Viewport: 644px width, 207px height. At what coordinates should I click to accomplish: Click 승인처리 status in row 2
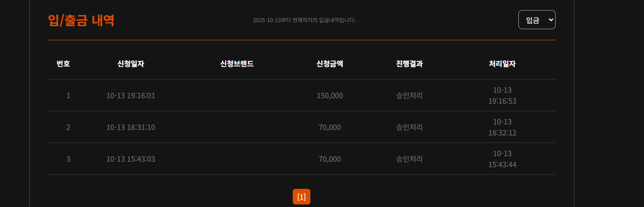(409, 127)
